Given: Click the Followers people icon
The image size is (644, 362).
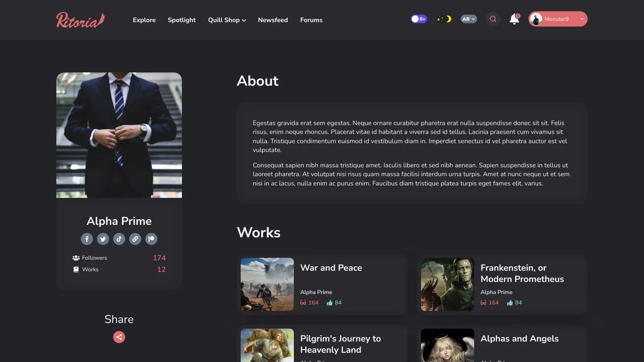Looking at the screenshot, I should [76, 258].
